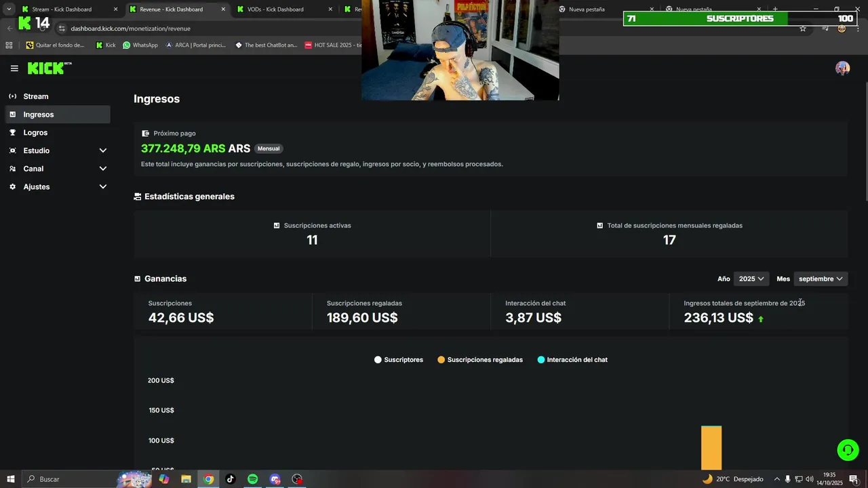Click the Canal icon in the sidebar
Image resolution: width=868 pixels, height=488 pixels.
(13, 169)
